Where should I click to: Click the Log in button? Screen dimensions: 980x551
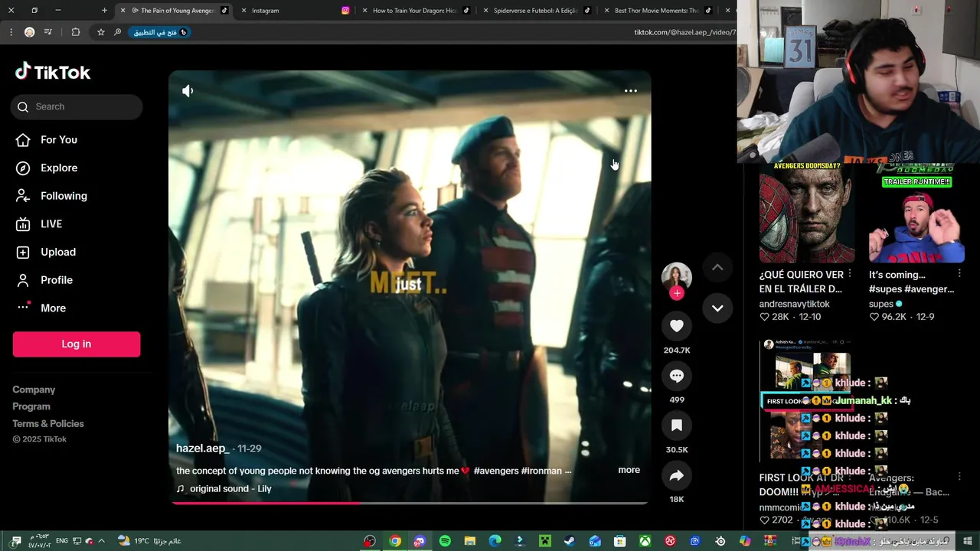tap(77, 344)
